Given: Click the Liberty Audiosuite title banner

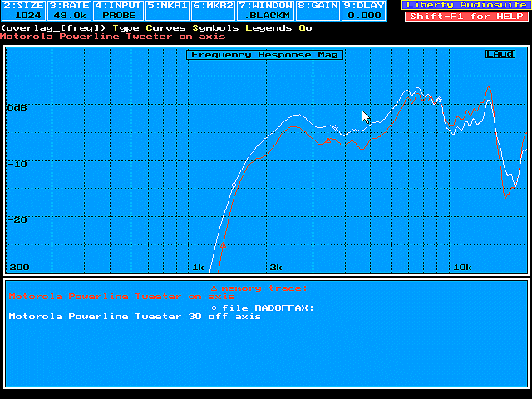Looking at the screenshot, I should (466, 5).
